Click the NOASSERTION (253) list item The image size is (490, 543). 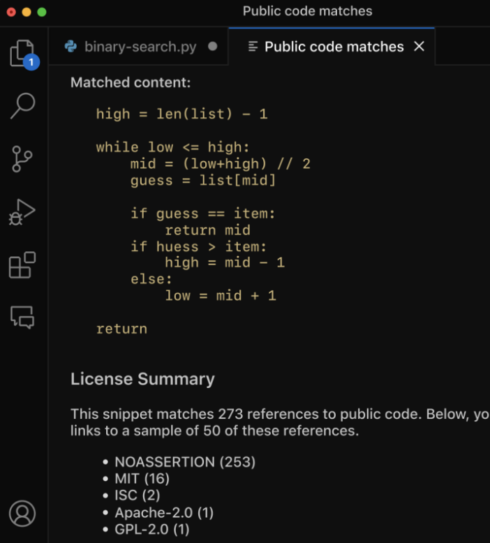185,462
